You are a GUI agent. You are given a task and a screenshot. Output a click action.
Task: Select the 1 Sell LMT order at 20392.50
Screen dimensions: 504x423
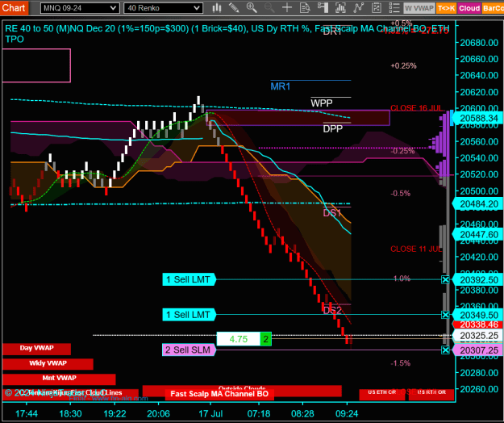coord(190,279)
